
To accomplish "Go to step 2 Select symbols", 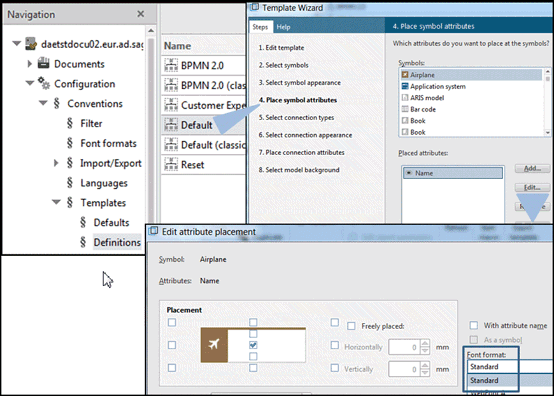I will (283, 65).
